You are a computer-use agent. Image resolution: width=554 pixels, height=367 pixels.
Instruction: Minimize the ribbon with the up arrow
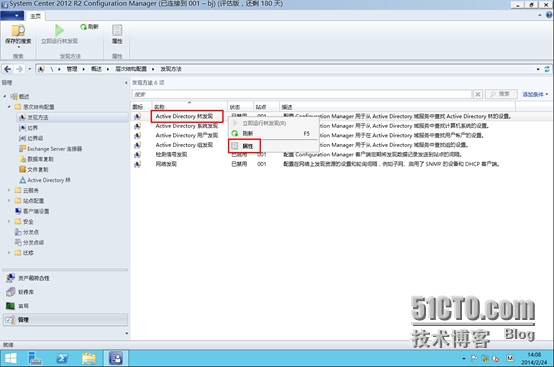pyautogui.click(x=540, y=15)
